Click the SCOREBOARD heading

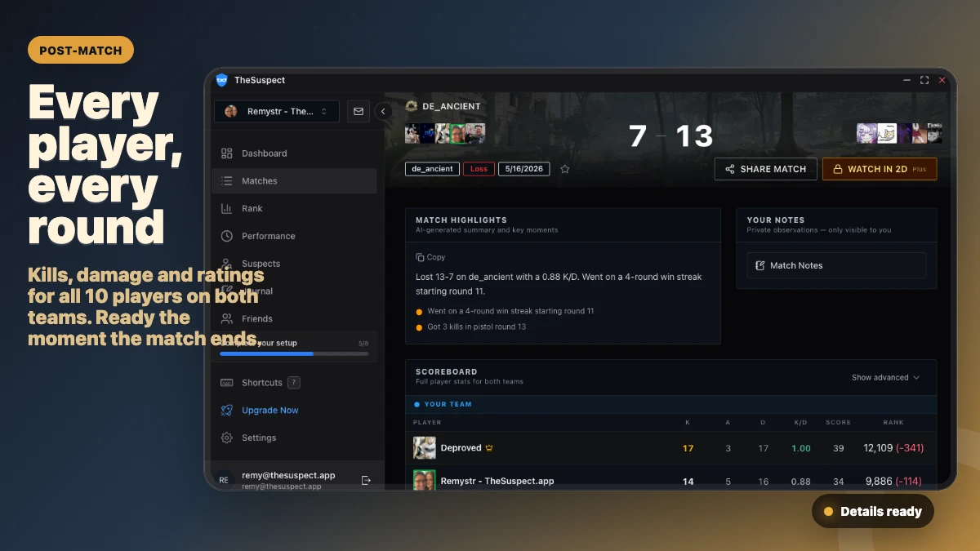pos(447,372)
